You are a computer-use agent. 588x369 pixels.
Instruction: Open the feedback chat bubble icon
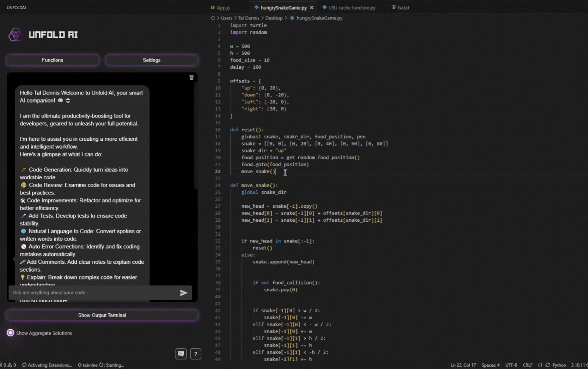[181, 354]
